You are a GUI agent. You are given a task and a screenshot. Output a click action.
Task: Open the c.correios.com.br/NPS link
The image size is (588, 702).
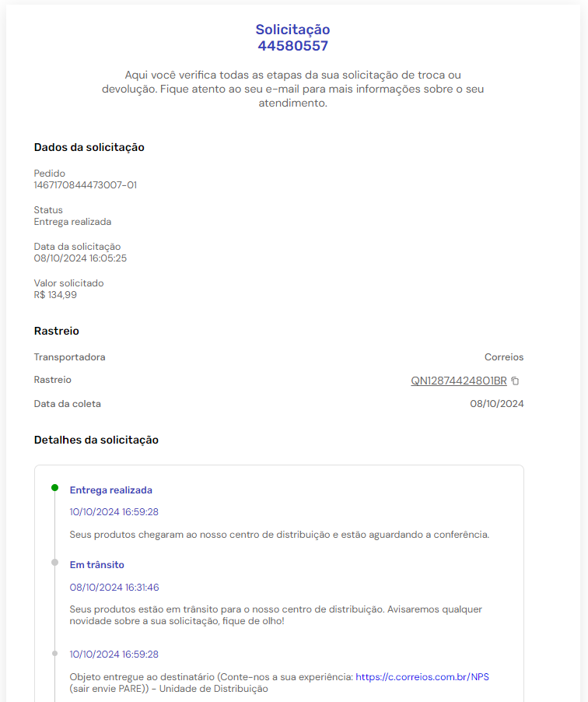pos(422,677)
